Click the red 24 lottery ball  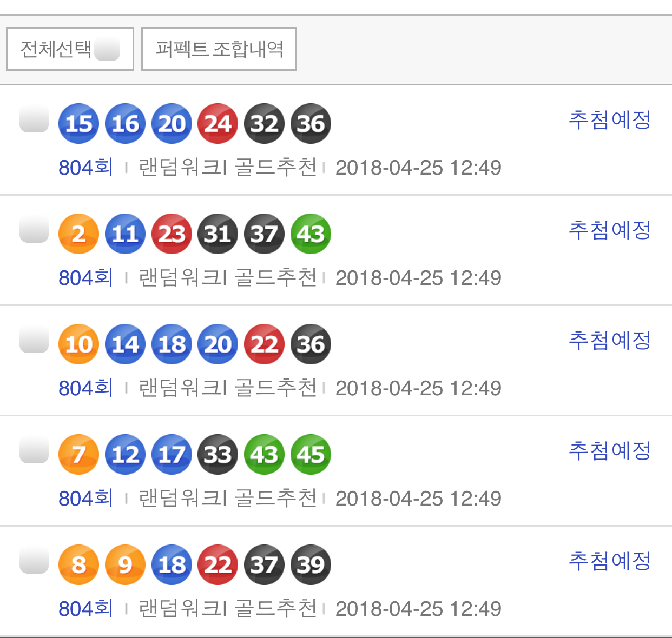pyautogui.click(x=218, y=124)
